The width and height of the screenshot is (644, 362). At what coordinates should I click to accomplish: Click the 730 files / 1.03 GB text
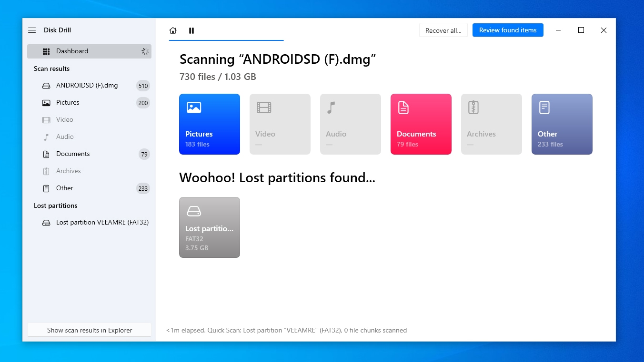click(x=218, y=77)
